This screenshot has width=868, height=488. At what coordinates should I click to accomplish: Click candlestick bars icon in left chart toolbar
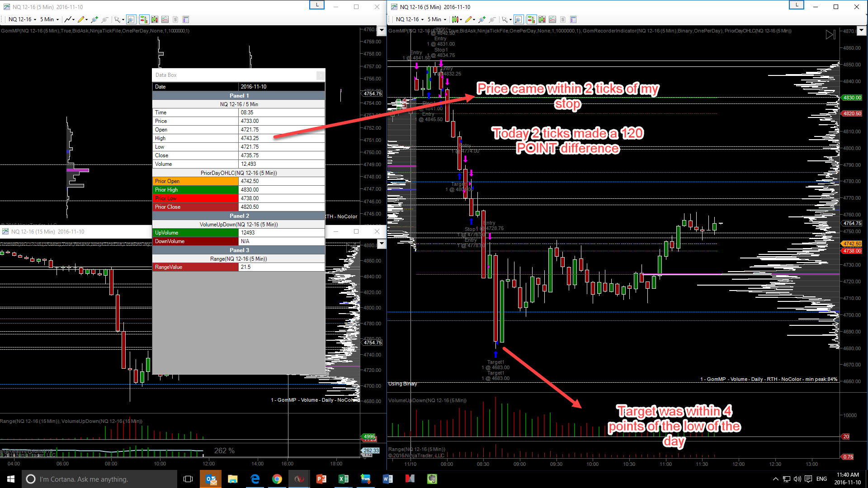pyautogui.click(x=155, y=19)
